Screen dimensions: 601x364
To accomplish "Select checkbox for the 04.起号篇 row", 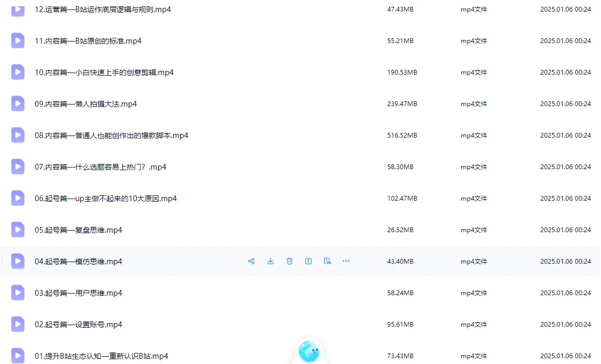I will [1, 261].
